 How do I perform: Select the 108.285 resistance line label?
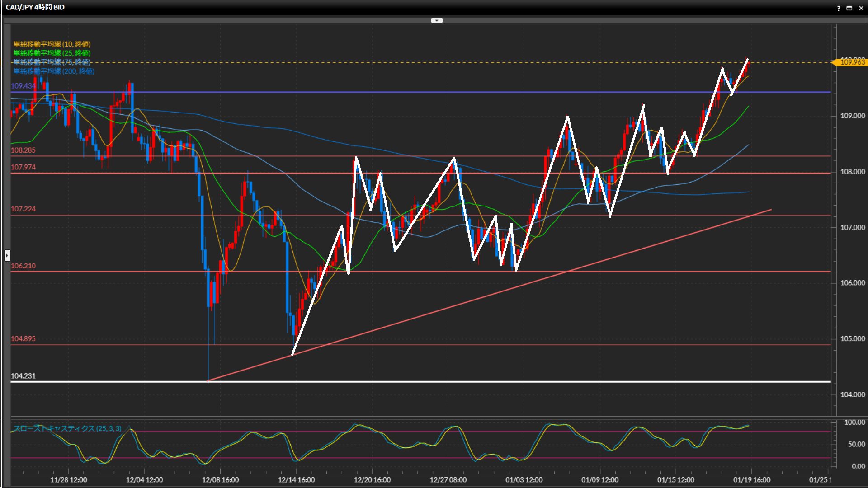click(x=23, y=150)
